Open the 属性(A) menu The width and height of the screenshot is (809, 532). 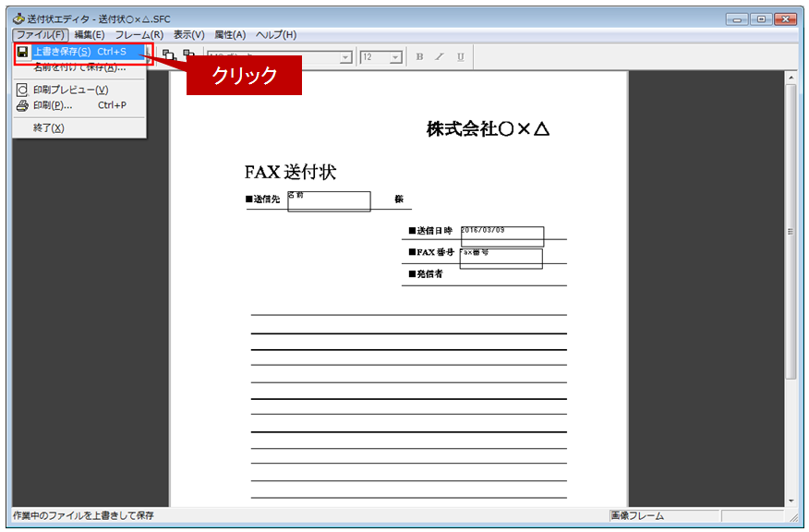pyautogui.click(x=230, y=34)
